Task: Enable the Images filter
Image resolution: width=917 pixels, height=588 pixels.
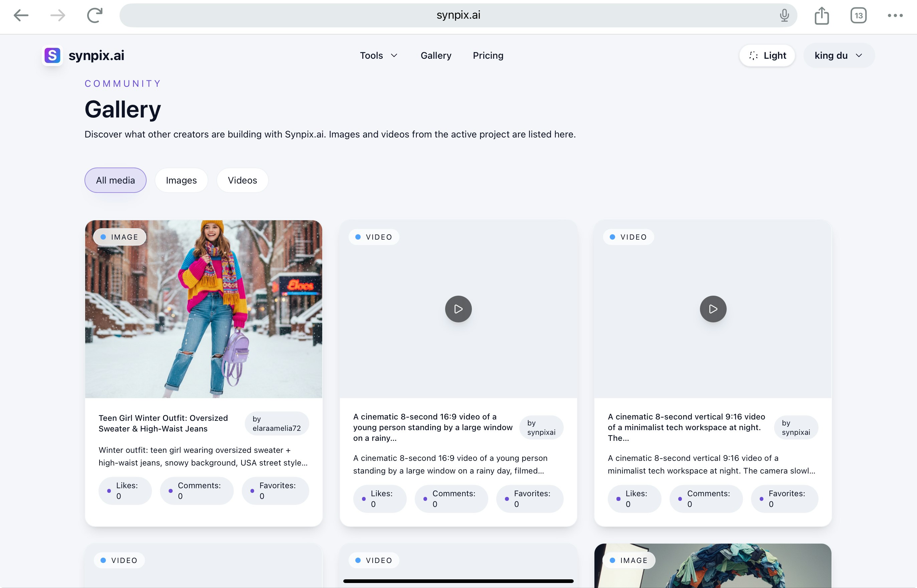Action: [x=181, y=180]
